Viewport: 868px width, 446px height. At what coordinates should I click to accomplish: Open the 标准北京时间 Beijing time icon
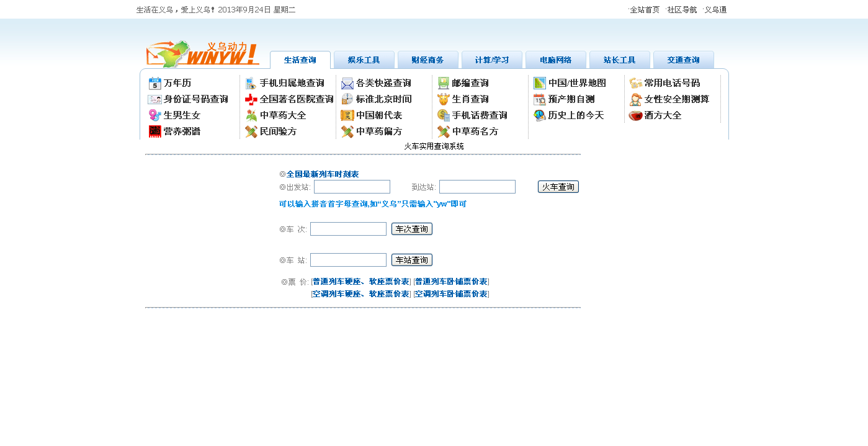tap(346, 99)
